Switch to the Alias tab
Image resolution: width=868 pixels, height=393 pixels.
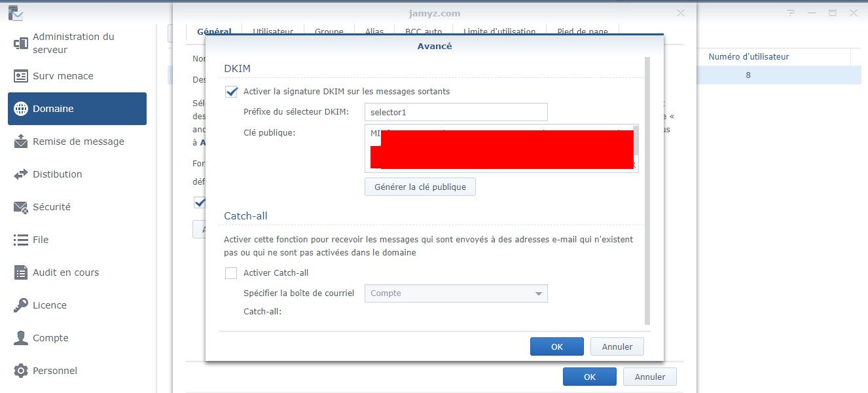point(374,31)
